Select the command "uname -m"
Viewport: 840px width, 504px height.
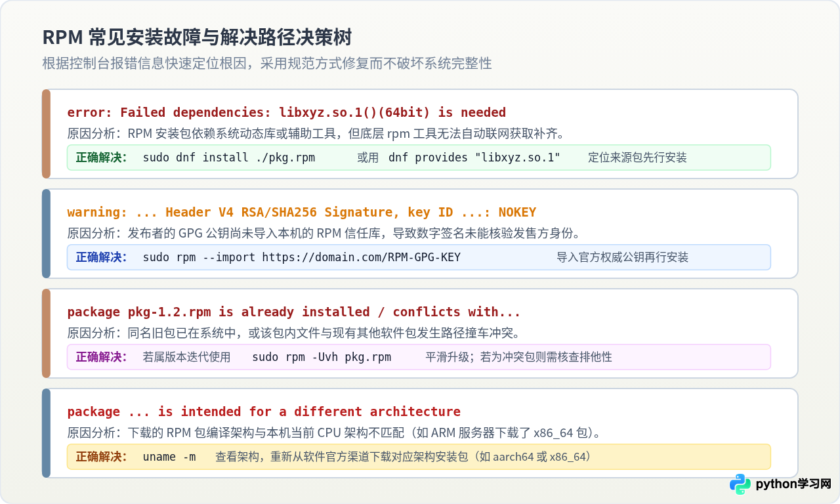[169, 457]
